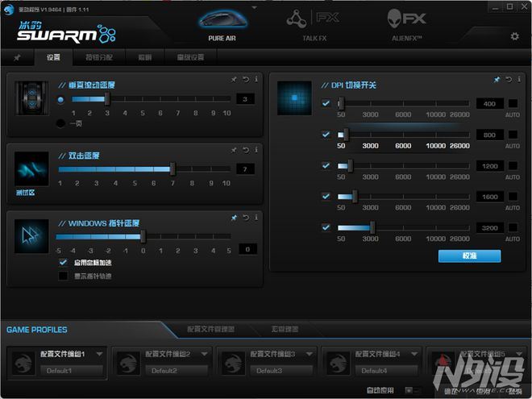Open the TALK FX module
The height and width of the screenshot is (399, 532).
pyautogui.click(x=314, y=26)
